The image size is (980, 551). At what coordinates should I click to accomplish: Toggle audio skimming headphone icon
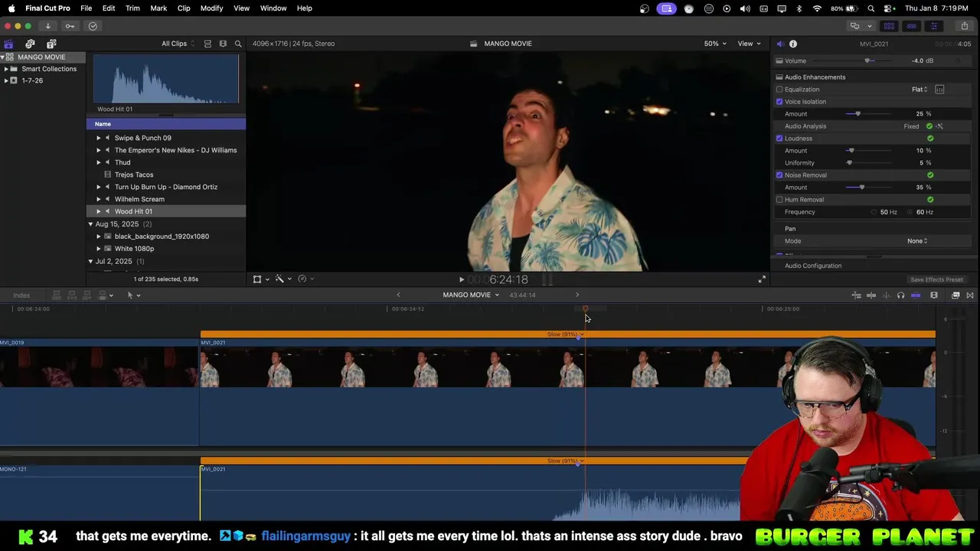coord(900,295)
